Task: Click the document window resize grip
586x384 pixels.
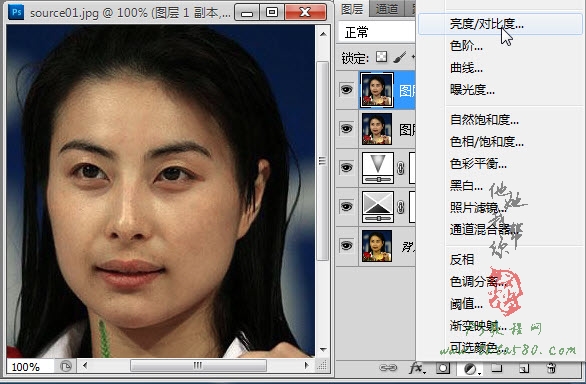Action: [x=322, y=365]
